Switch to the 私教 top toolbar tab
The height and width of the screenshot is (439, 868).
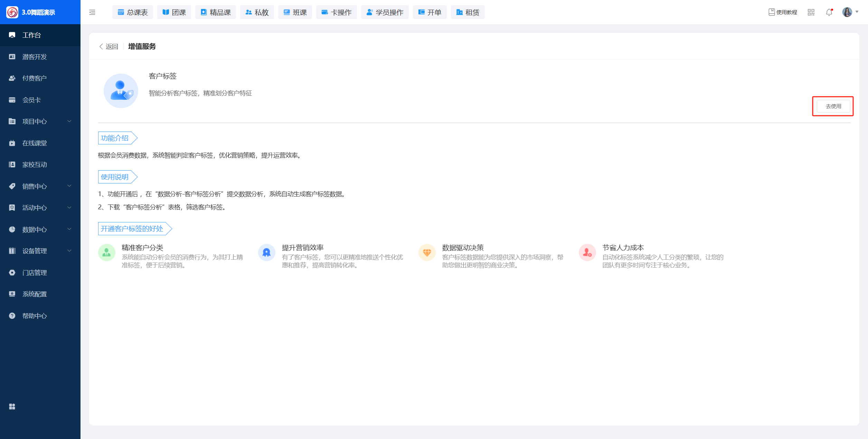257,12
